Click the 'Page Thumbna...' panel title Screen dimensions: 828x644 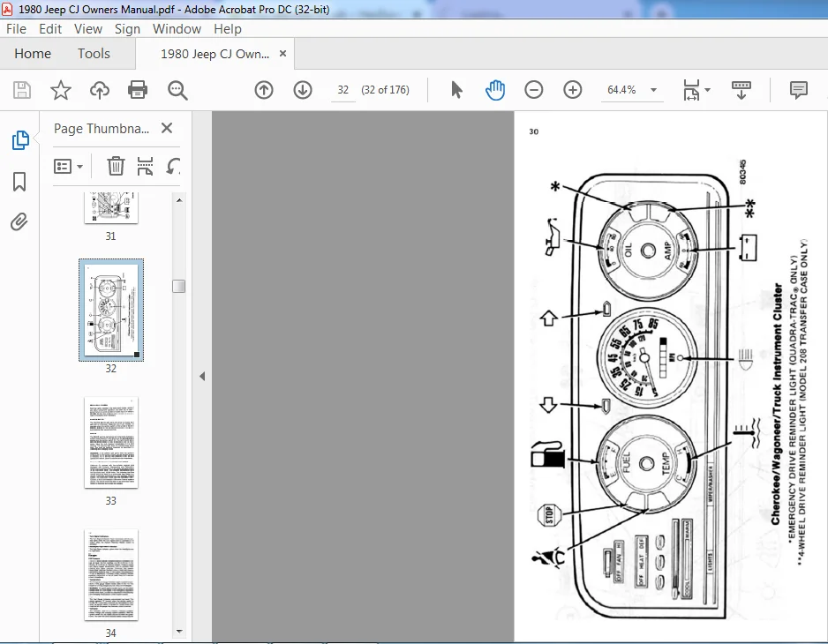click(102, 128)
